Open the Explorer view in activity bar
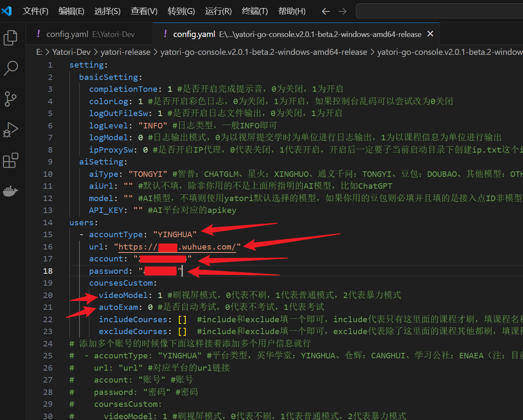The height and width of the screenshot is (420, 523). 11,38
